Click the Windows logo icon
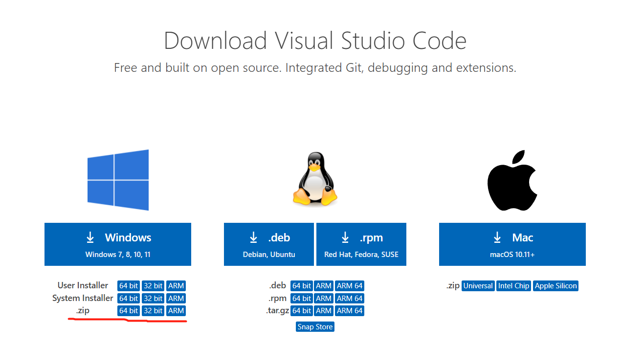Viewport: 644px width, 344px height. (118, 180)
